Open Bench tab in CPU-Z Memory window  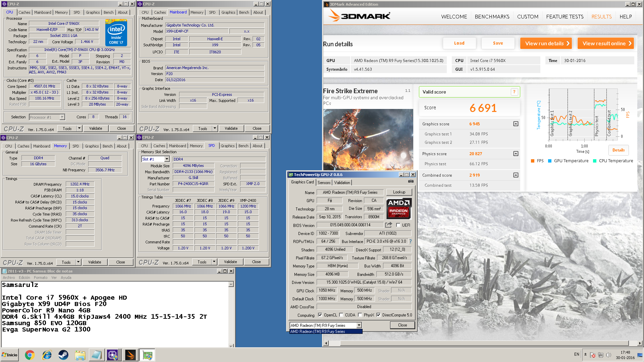tap(107, 146)
